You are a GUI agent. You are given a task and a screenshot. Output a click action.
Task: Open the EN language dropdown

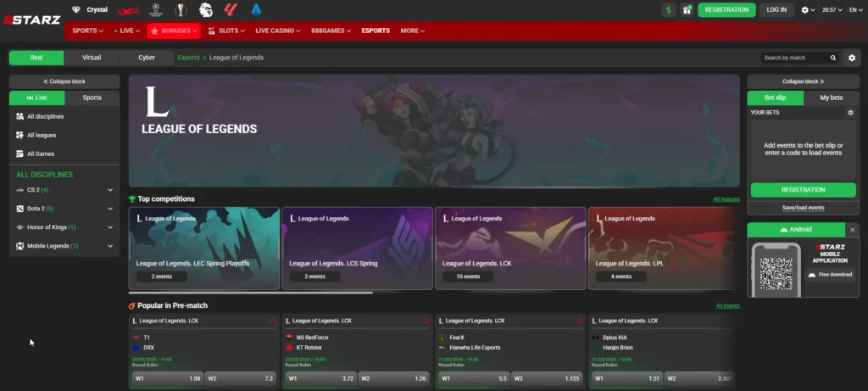[855, 10]
